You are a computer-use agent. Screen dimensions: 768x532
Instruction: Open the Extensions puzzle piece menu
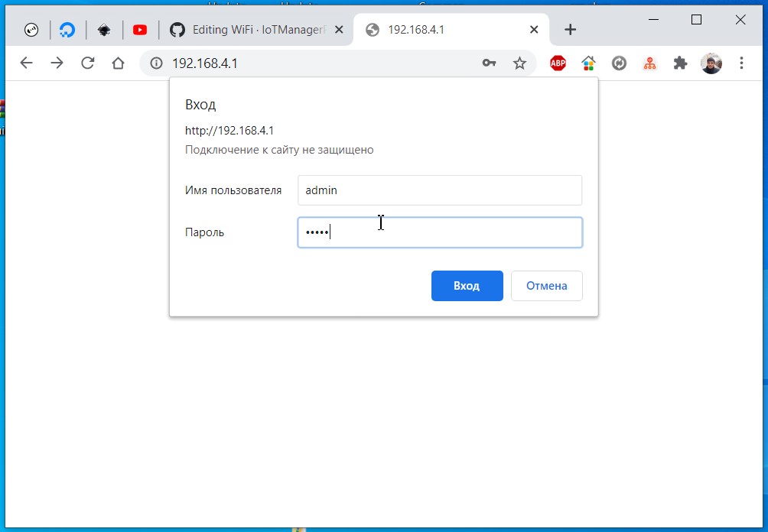click(x=680, y=63)
